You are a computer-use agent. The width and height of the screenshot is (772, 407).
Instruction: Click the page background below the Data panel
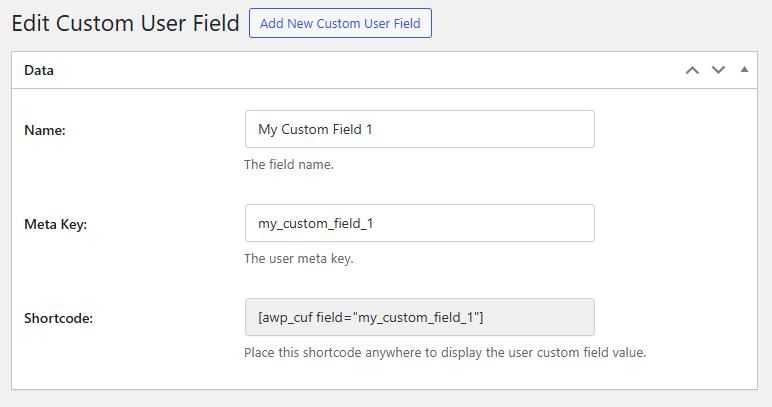pyautogui.click(x=386, y=399)
